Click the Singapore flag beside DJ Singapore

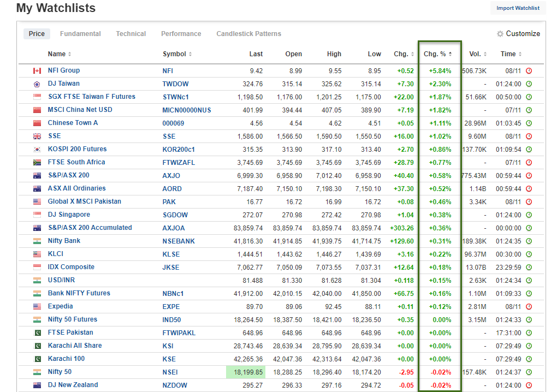click(x=37, y=215)
